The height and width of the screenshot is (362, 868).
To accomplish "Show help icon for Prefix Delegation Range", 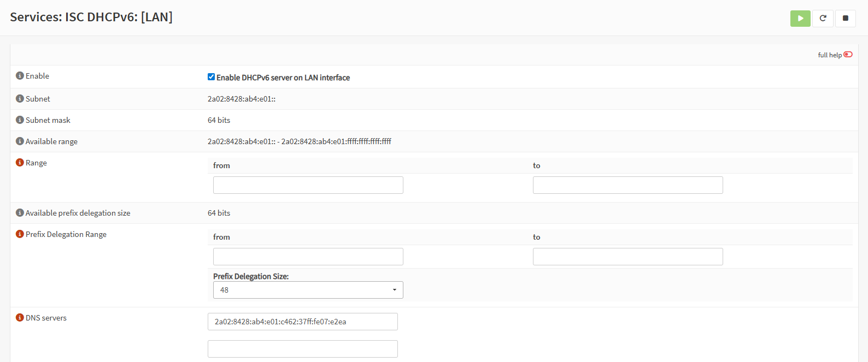I will tap(20, 234).
